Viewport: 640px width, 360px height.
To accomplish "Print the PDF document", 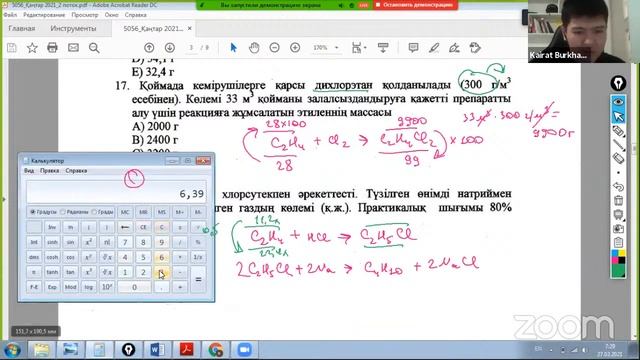I will pyautogui.click(x=52, y=48).
